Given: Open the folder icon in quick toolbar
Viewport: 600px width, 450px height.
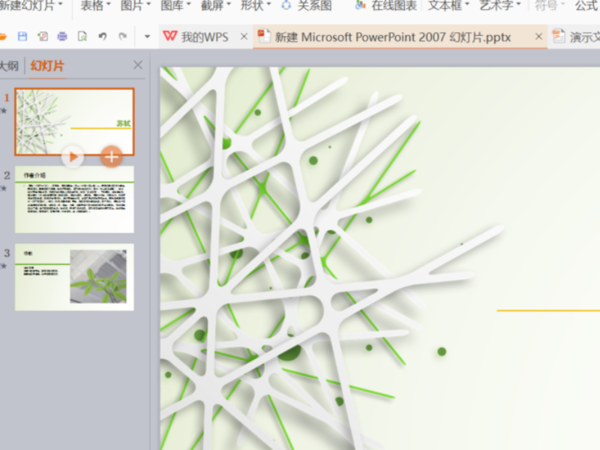Looking at the screenshot, I should coord(3,36).
